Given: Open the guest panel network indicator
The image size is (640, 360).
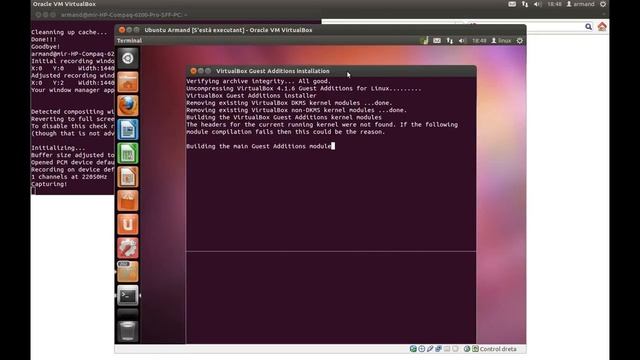Looking at the screenshot, I should 449,41.
